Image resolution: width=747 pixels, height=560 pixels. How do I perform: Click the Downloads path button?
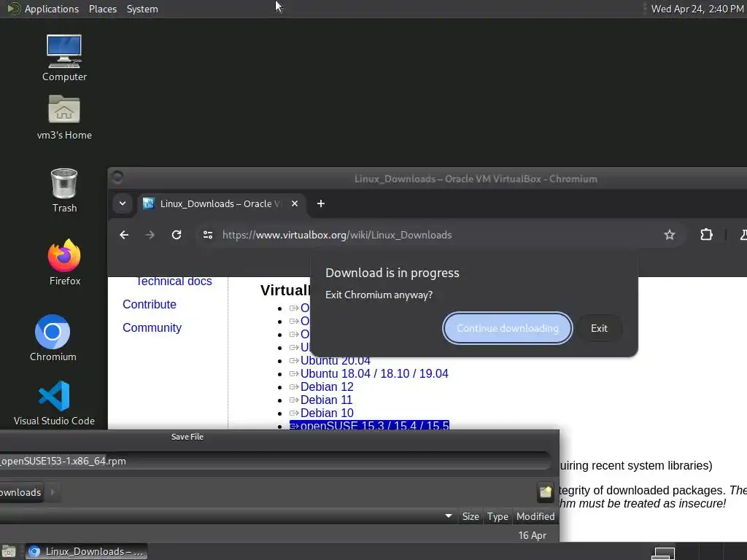(x=20, y=492)
